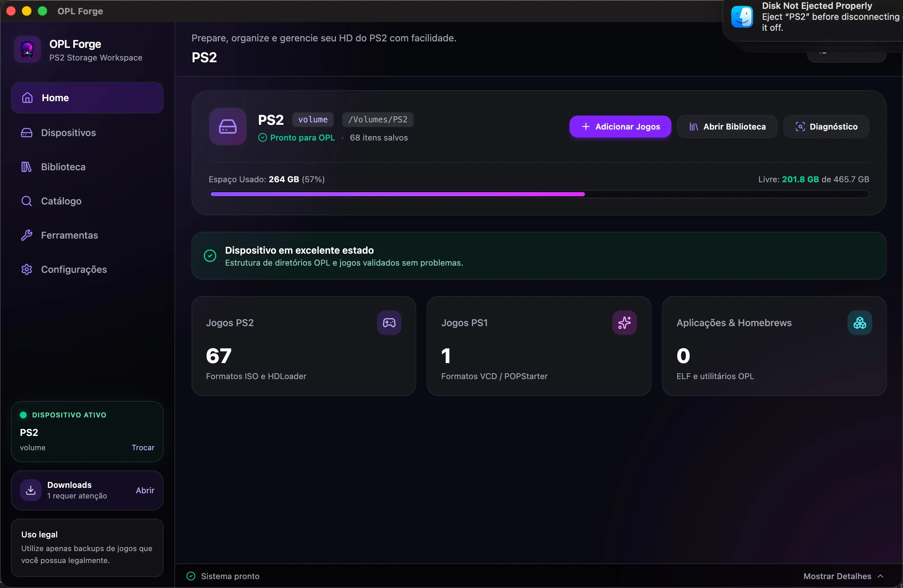Viewport: 903px width, 588px height.
Task: Click the disk usage progress bar
Action: (539, 194)
